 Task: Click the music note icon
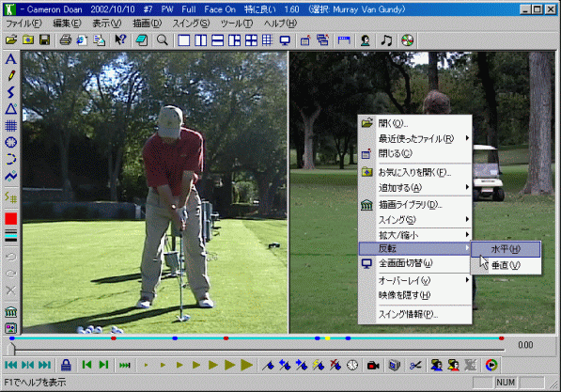[386, 40]
